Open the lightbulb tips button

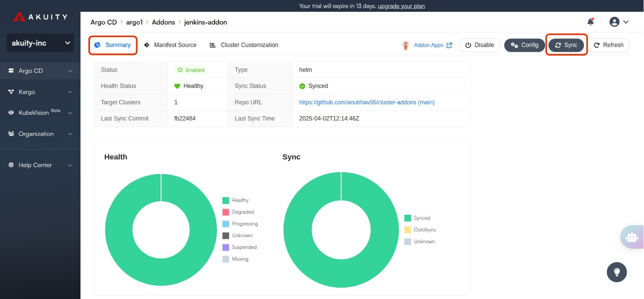pos(617,272)
